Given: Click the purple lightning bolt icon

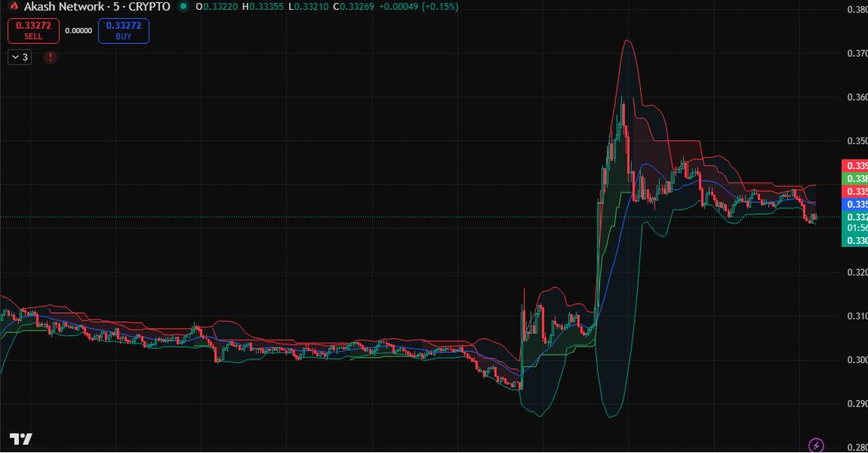Looking at the screenshot, I should (816, 445).
